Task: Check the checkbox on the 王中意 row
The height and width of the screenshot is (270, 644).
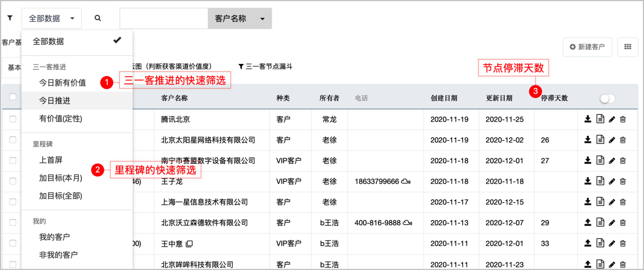Action: point(13,243)
